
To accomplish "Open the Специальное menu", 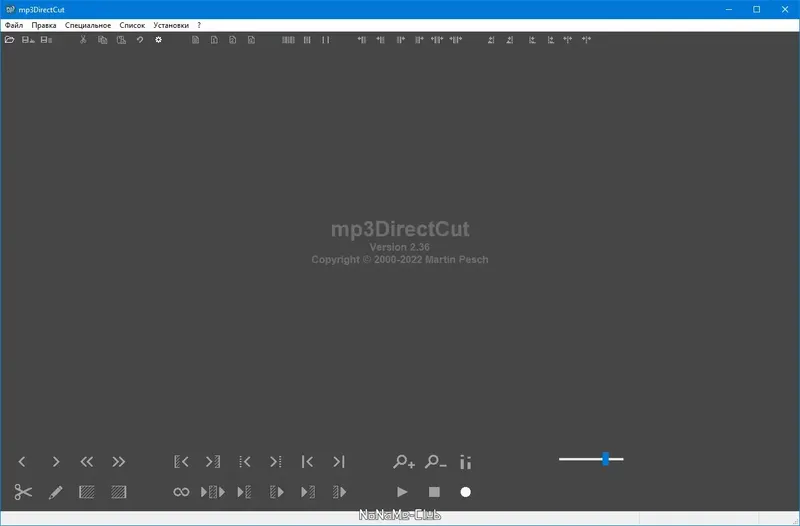I will coord(88,25).
